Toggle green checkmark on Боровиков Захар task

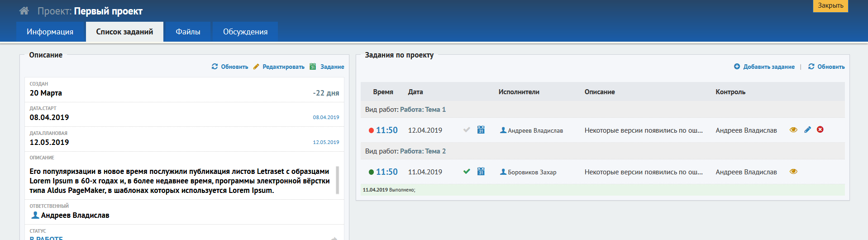467,172
